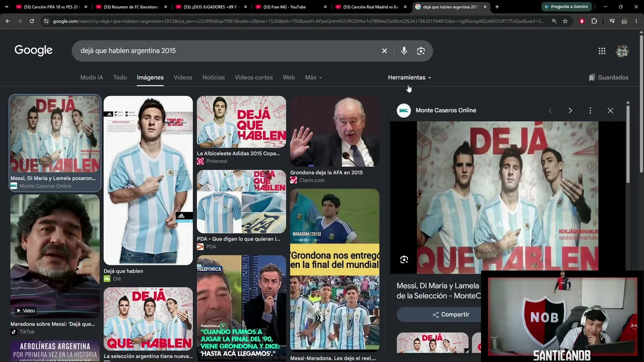
Task: Start voice search with microphone icon
Action: (404, 51)
